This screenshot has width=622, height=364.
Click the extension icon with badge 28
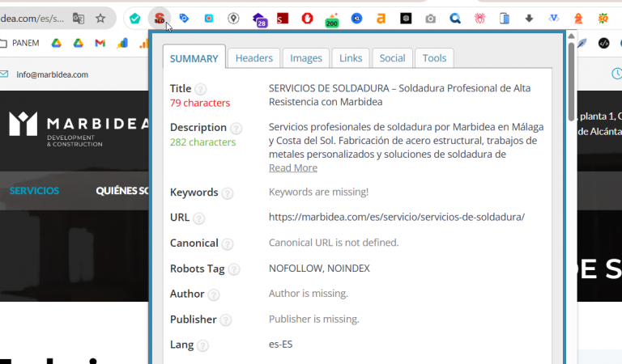[259, 19]
